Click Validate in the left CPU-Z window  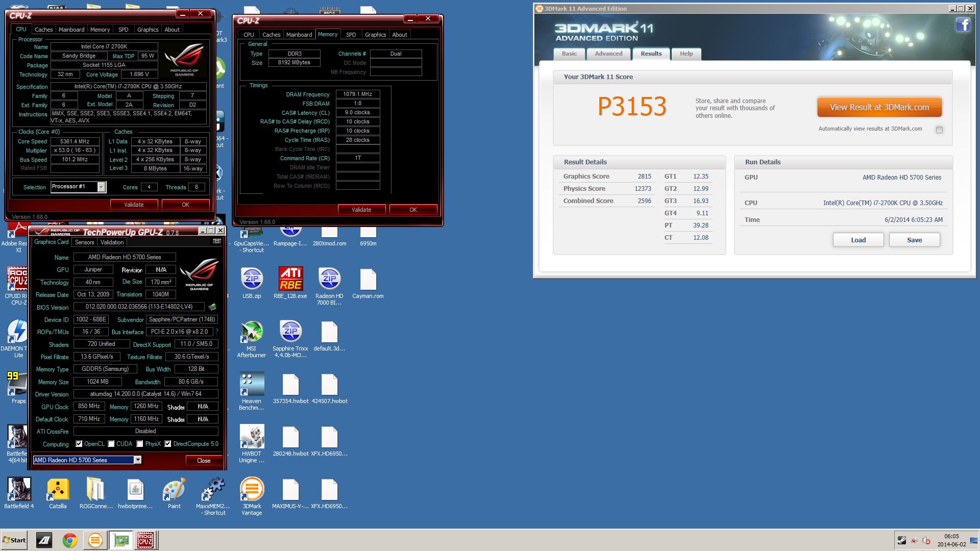tap(134, 205)
